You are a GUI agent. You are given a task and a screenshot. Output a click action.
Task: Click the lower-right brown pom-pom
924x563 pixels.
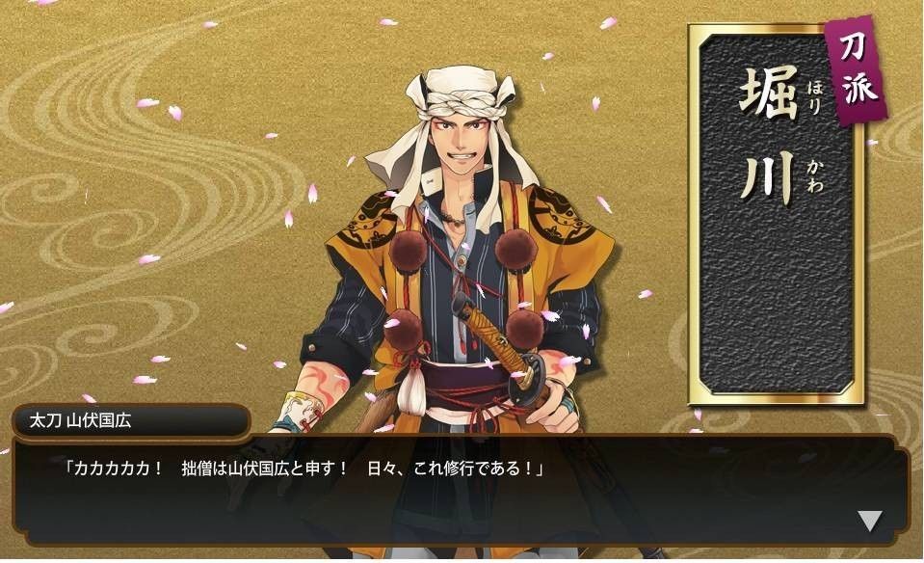[x=524, y=329]
